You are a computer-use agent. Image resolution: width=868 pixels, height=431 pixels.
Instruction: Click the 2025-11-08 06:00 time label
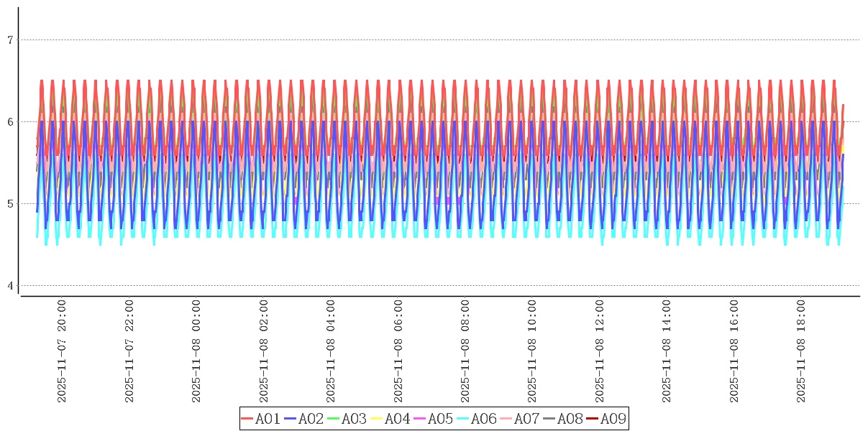(x=398, y=352)
